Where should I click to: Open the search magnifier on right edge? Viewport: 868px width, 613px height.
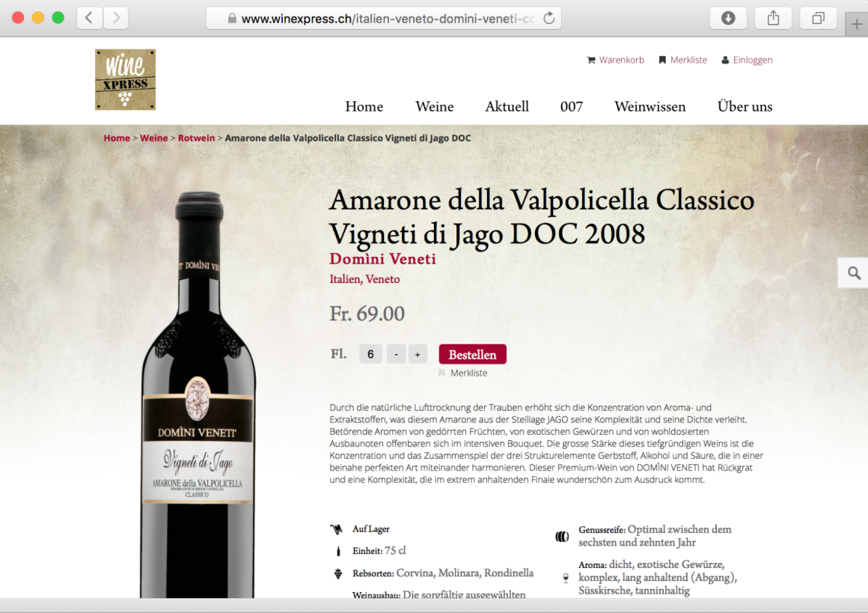click(x=854, y=273)
